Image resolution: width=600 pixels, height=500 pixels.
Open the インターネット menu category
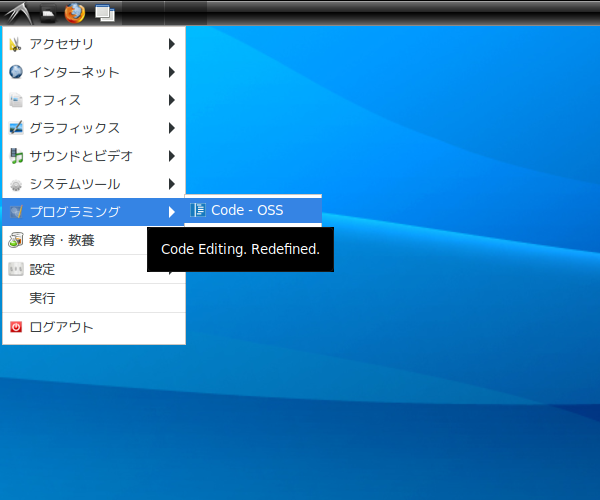tap(94, 72)
